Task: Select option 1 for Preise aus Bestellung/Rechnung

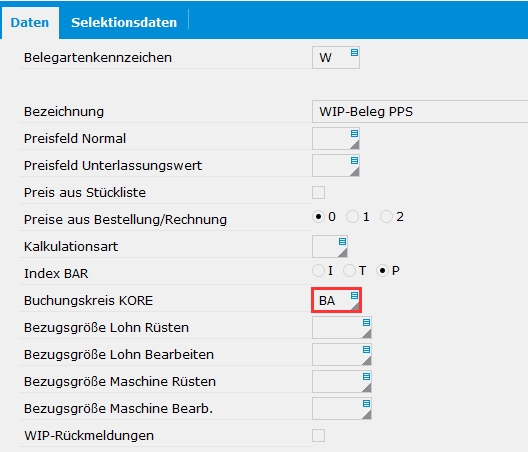Action: point(352,217)
